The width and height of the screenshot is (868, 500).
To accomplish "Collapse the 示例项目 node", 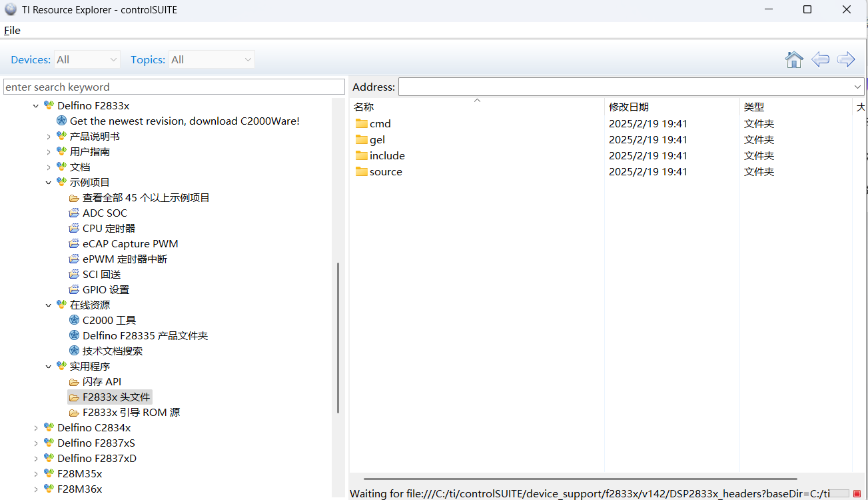I will tap(49, 182).
